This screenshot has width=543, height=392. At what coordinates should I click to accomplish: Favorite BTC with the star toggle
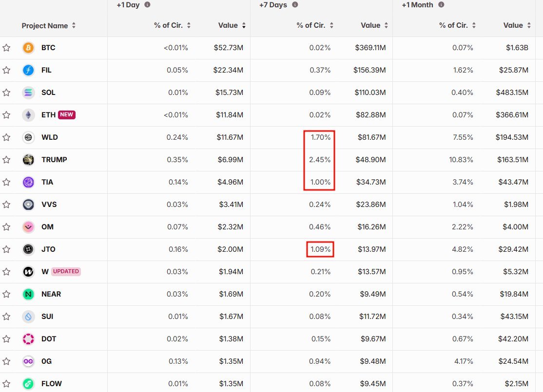coord(6,48)
